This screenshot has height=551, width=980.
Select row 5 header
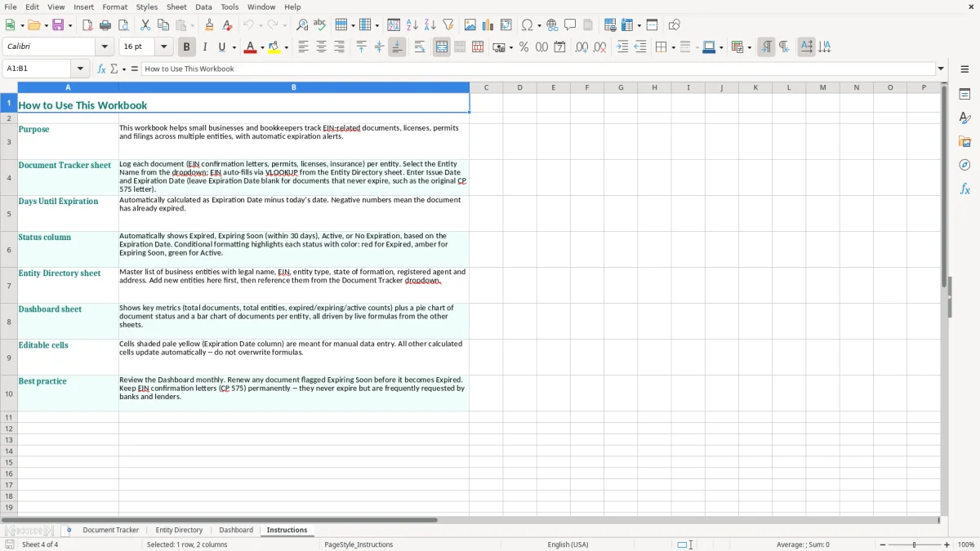pyautogui.click(x=9, y=214)
